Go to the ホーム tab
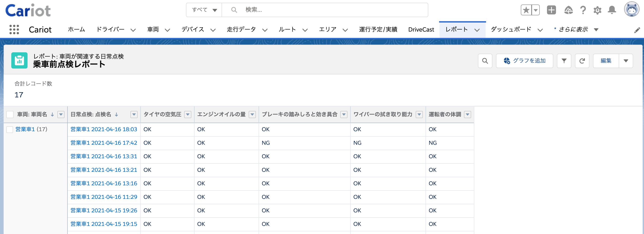Viewport: 644px width, 234px height. click(76, 30)
